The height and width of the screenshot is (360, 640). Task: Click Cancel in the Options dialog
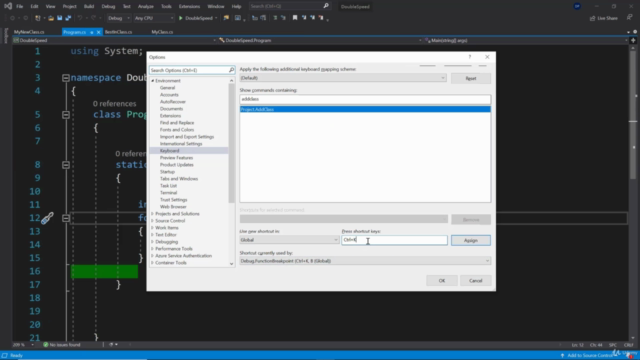tap(476, 281)
